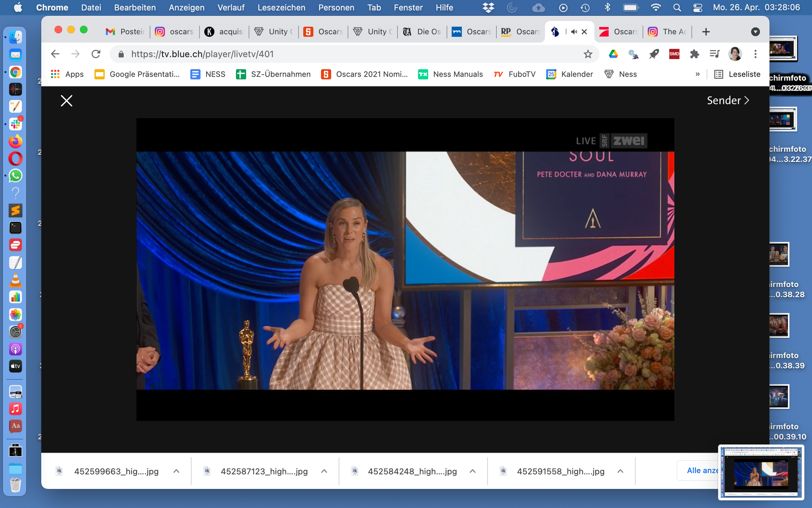Show hidden bookmarks with the double chevron
The height and width of the screenshot is (508, 812).
click(697, 74)
